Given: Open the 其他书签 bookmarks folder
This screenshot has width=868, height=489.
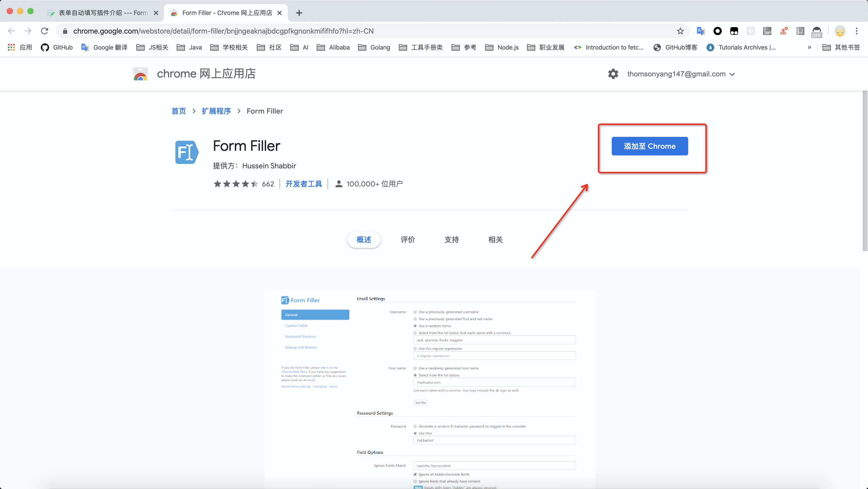Looking at the screenshot, I should (x=841, y=48).
